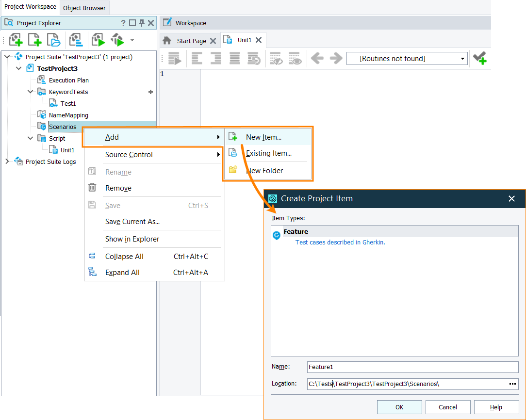
Task: Choose New Item from the Add submenu
Action: [x=263, y=136]
